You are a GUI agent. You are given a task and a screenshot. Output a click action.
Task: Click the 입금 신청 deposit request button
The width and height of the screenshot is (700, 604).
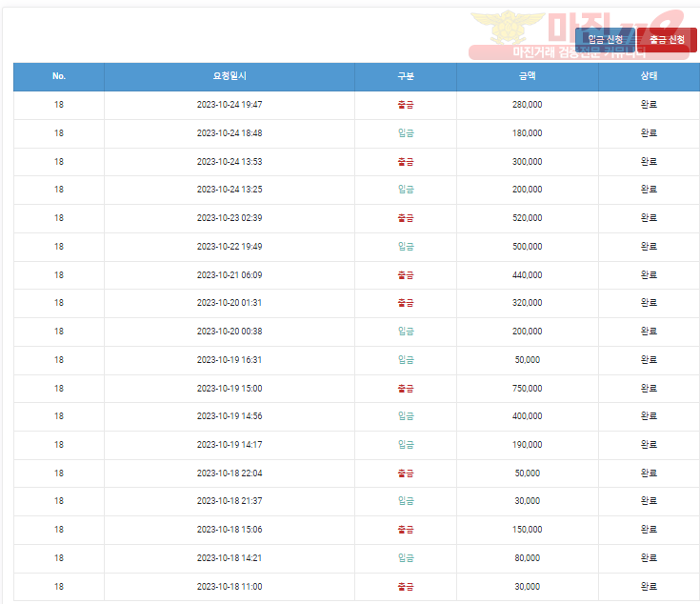[x=605, y=40]
